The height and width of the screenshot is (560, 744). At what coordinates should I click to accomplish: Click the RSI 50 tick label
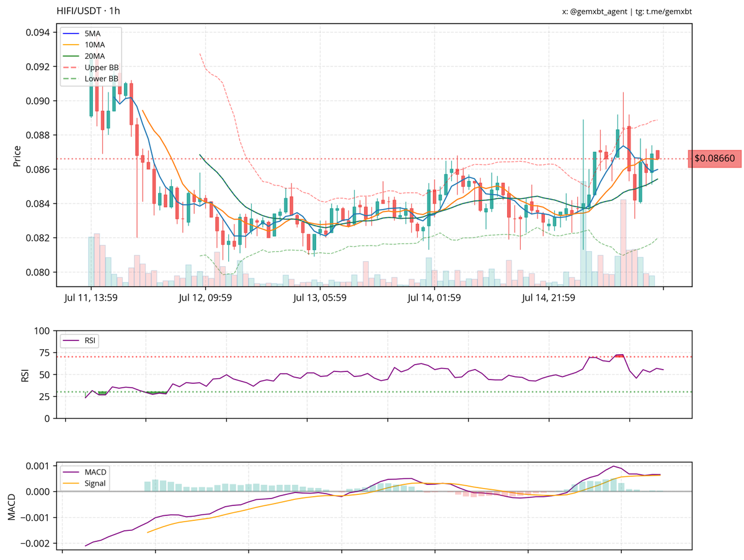click(x=45, y=375)
